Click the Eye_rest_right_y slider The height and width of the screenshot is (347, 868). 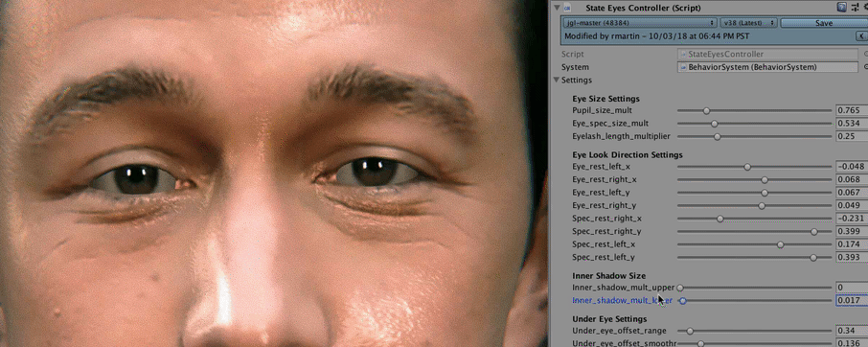(755, 205)
